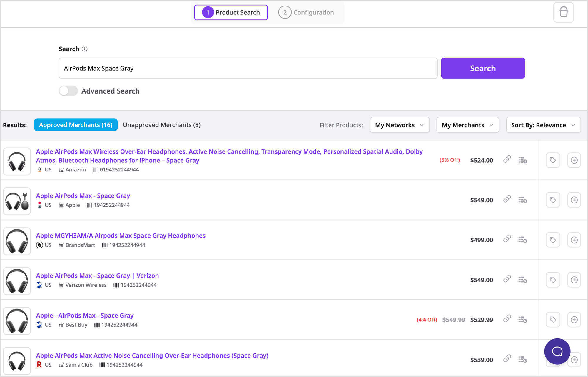This screenshot has width=588, height=377.
Task: Select Approved Merchants (16) tab
Action: pos(76,125)
